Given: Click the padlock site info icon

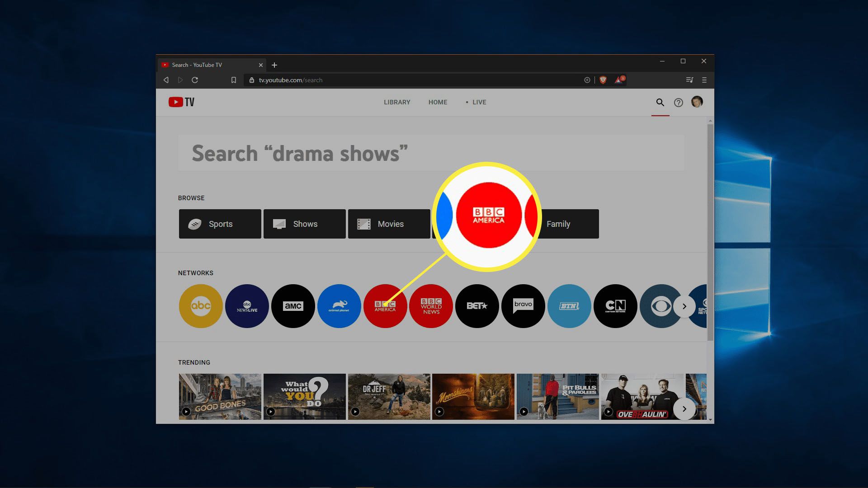Looking at the screenshot, I should [252, 80].
